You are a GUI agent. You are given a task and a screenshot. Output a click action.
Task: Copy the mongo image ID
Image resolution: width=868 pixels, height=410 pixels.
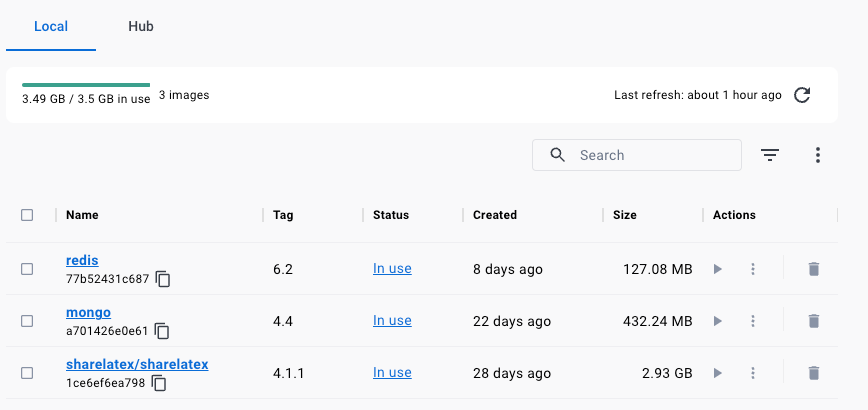[x=161, y=331]
